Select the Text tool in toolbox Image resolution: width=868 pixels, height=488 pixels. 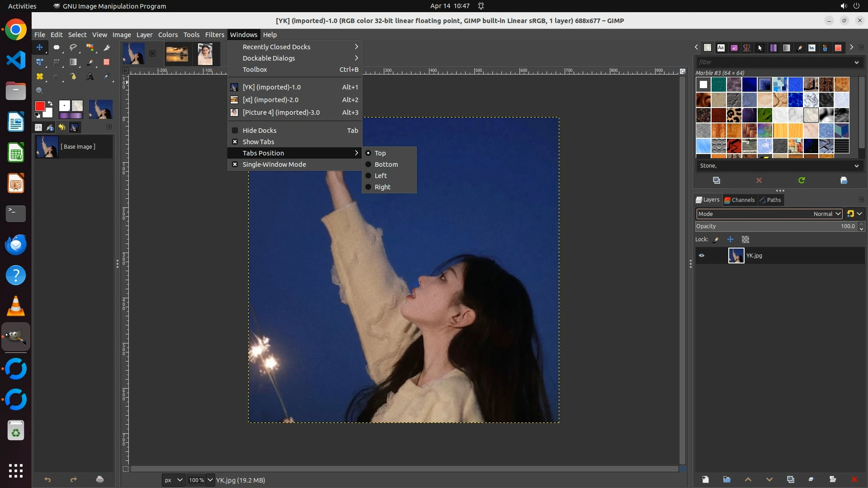coord(90,77)
